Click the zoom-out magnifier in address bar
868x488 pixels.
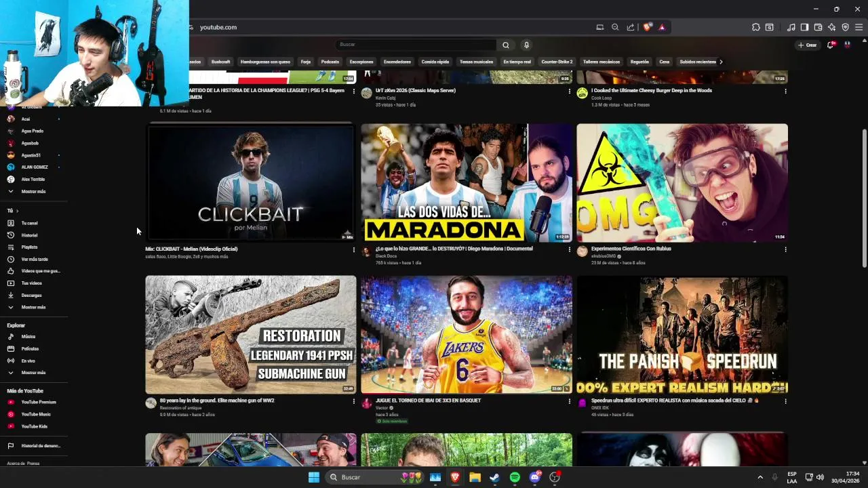615,27
